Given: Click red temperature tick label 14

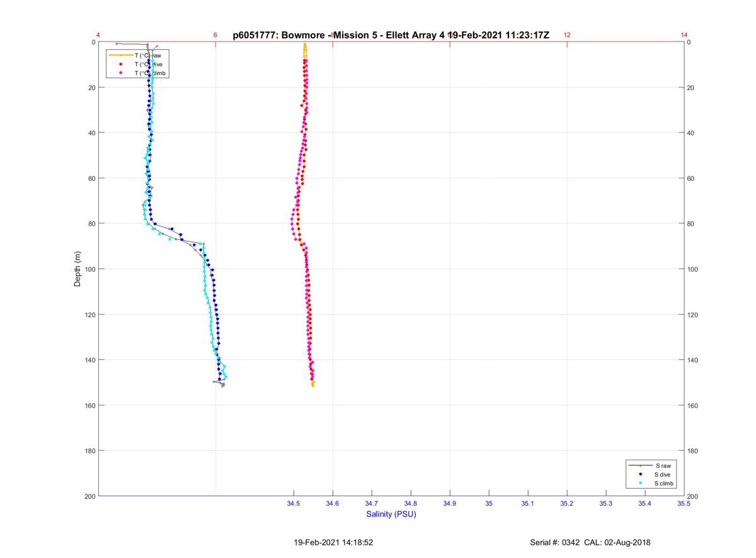Looking at the screenshot, I should (684, 35).
